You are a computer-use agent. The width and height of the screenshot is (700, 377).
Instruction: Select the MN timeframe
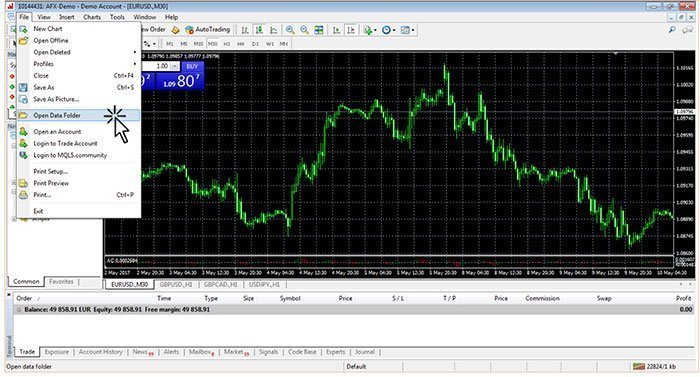283,44
